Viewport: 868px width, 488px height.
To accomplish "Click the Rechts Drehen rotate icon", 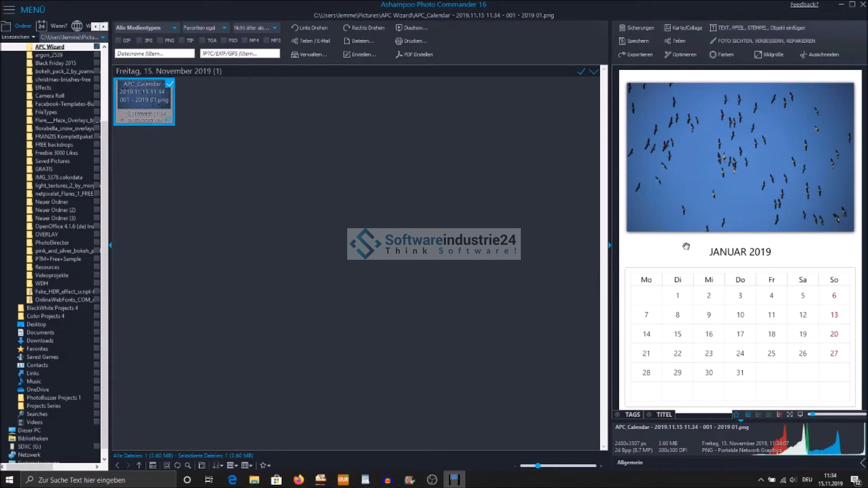I will [x=347, y=28].
